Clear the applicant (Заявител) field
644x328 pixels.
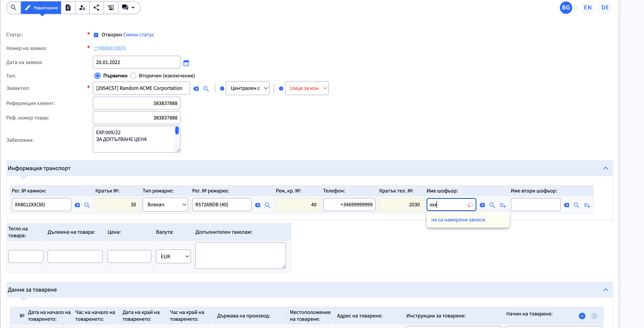[x=196, y=89]
